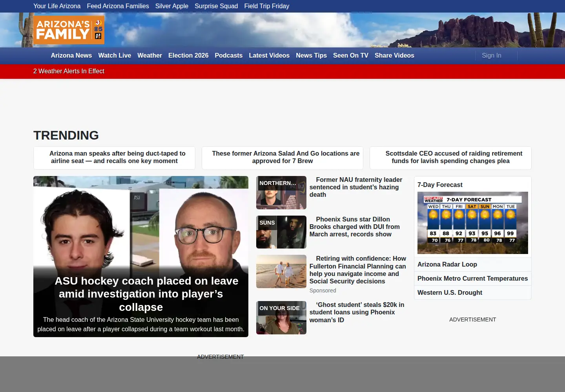The height and width of the screenshot is (392, 565).
Task: Open the On Your Side story thumbnail
Action: tap(281, 318)
